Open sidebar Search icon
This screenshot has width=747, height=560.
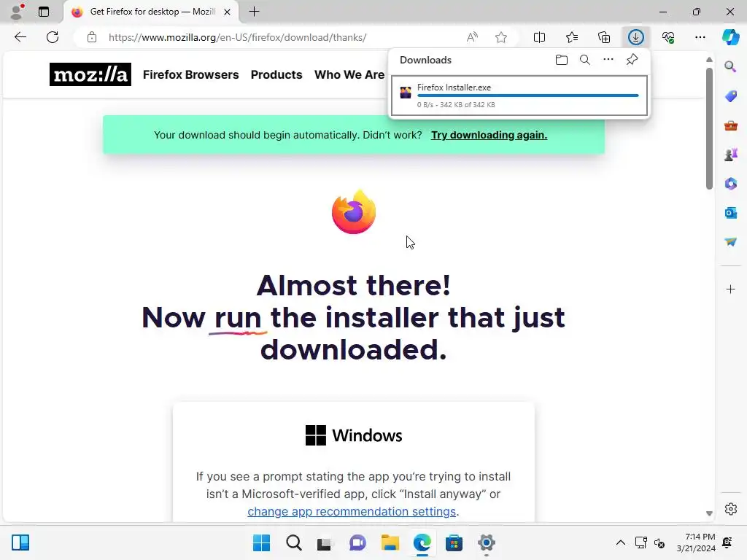[730, 66]
